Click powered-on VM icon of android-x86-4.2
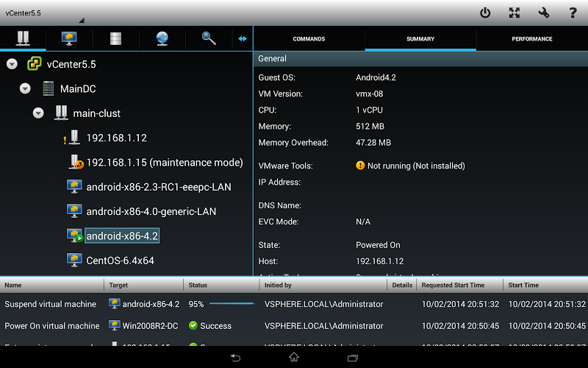 tap(75, 236)
